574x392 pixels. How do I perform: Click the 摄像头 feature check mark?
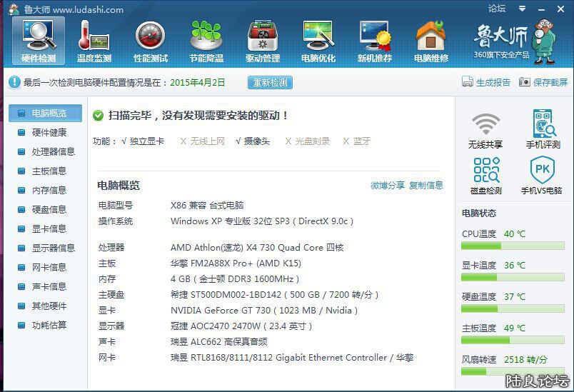click(x=238, y=141)
